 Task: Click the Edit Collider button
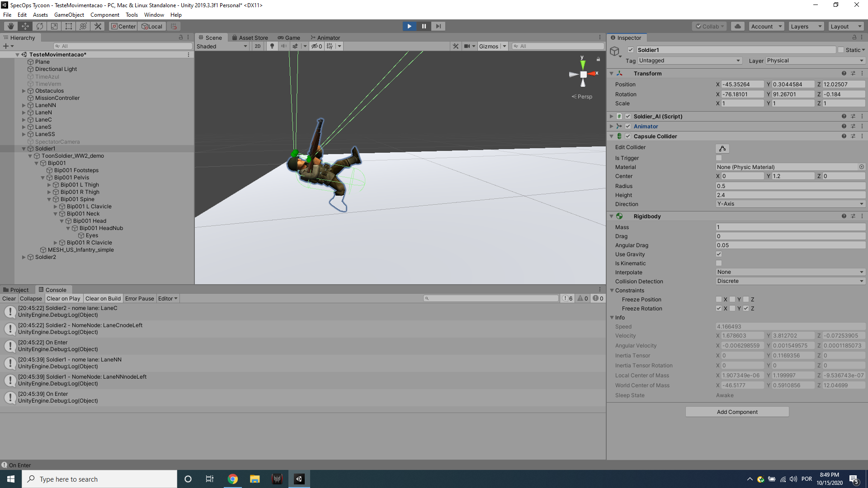(x=722, y=148)
